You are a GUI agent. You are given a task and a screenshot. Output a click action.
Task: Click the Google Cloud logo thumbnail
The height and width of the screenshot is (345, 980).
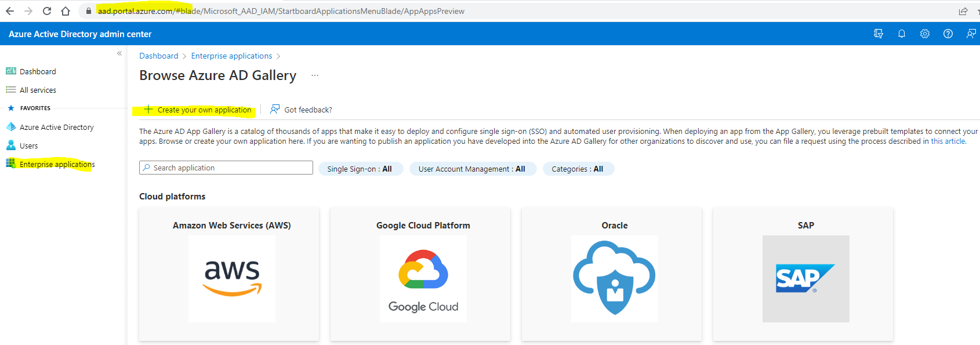coord(423,279)
